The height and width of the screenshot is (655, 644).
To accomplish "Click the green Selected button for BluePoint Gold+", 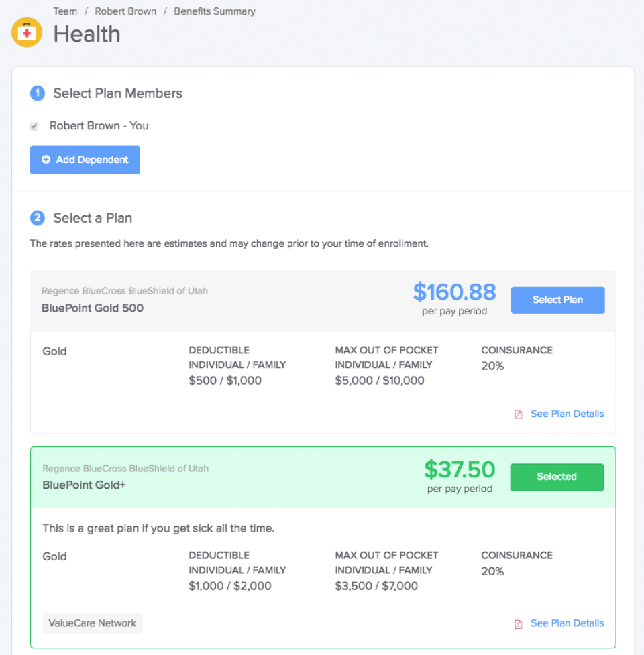I will pos(557,477).
